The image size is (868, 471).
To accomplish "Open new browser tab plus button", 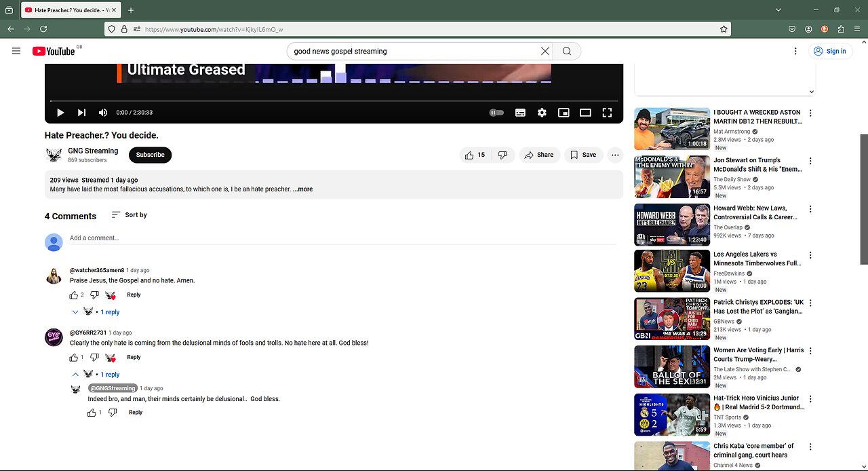I will pos(131,10).
